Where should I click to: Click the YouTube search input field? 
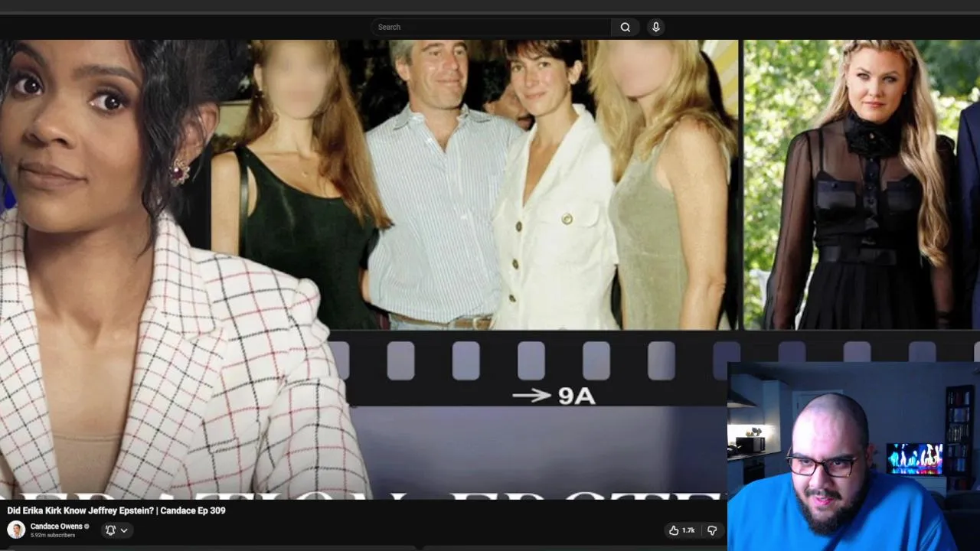pos(491,27)
